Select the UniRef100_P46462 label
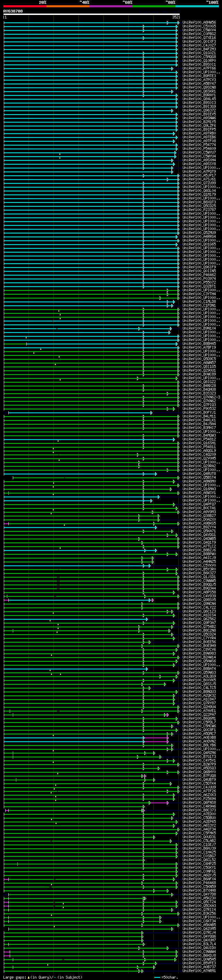 pos(199,275)
